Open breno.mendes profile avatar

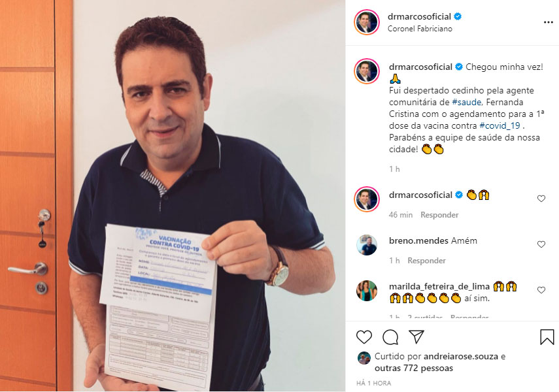367,245
